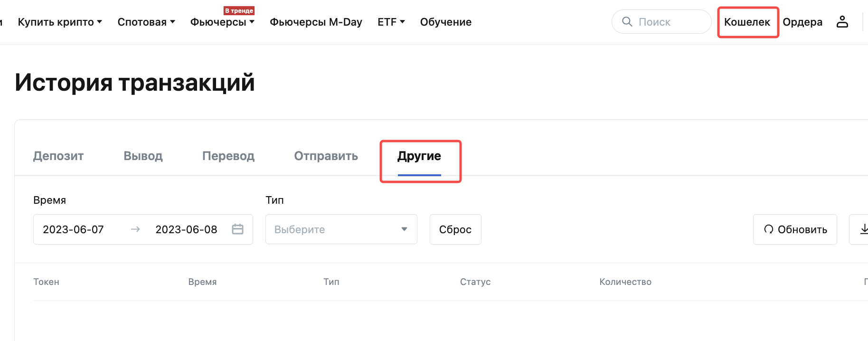This screenshot has height=341, width=868.
Task: Open the Тип Выберите combo box
Action: point(341,229)
